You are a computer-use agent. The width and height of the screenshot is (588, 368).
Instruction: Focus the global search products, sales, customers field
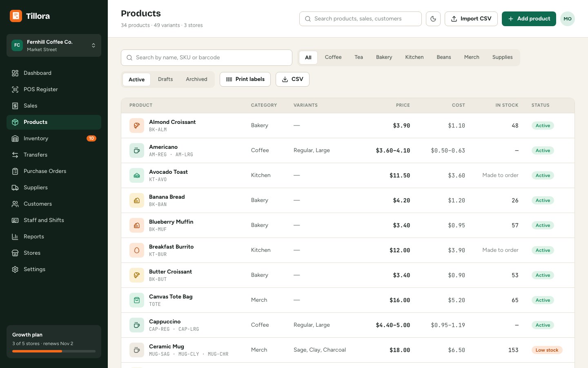tap(361, 19)
